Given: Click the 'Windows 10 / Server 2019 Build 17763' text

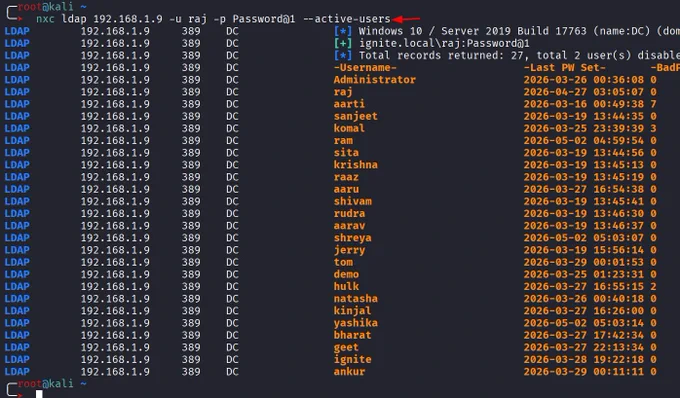Looking at the screenshot, I should [472, 31].
